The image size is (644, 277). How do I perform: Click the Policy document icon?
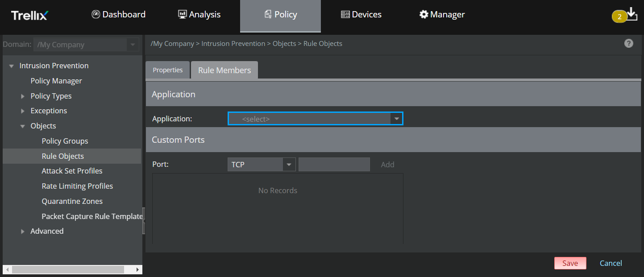[268, 15]
